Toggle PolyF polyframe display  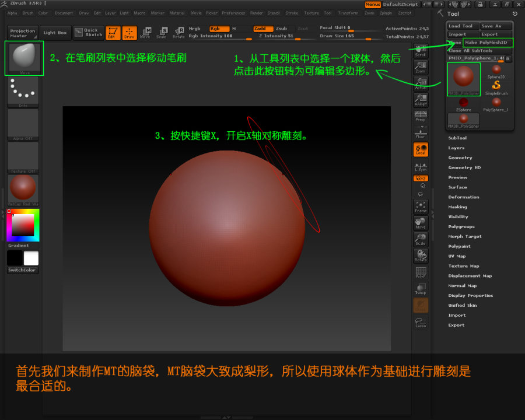(421, 272)
